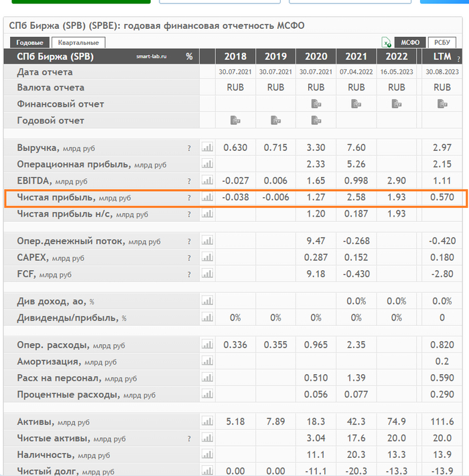Open chart icon for Опер.денежный поток row
The image size is (469, 476).
point(208,241)
